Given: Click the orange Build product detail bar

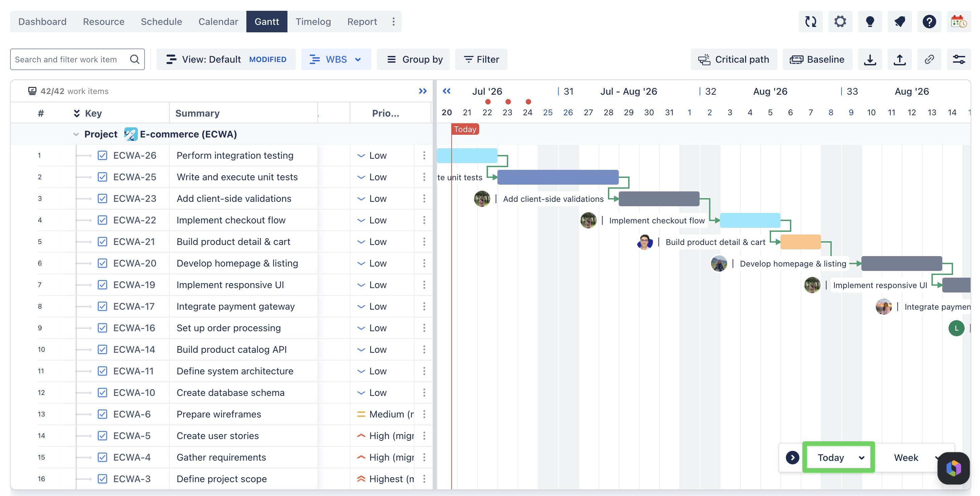Looking at the screenshot, I should [800, 242].
